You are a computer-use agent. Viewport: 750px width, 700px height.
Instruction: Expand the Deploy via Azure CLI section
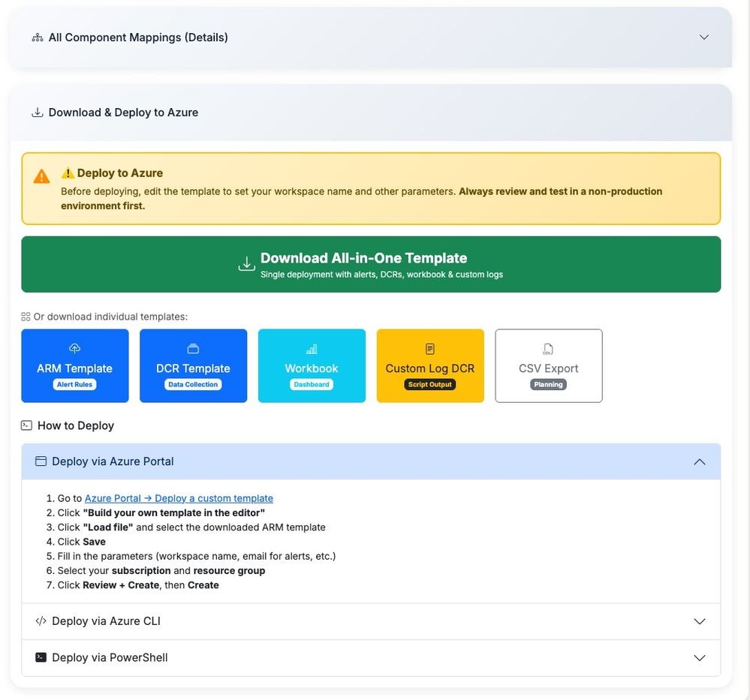point(699,620)
